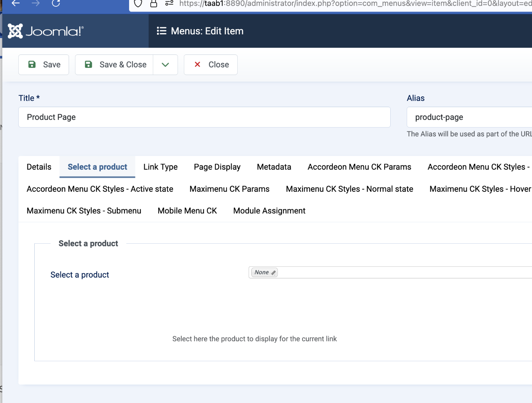Open the Module Assignment tab
This screenshot has height=403, width=532.
[x=269, y=210]
